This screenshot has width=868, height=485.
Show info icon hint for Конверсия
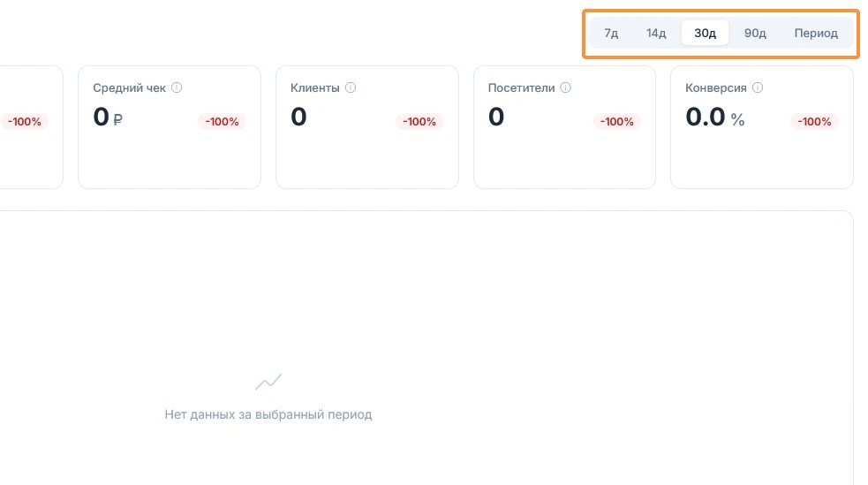[758, 87]
